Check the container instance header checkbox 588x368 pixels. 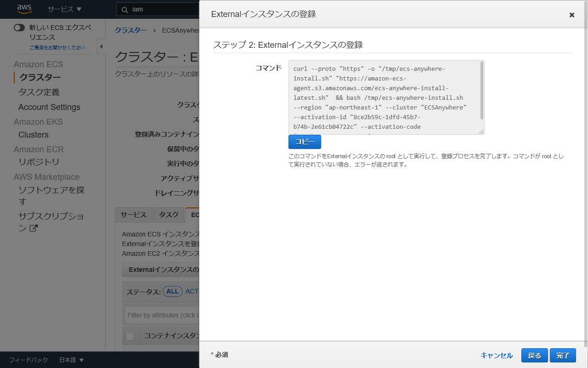(x=130, y=336)
